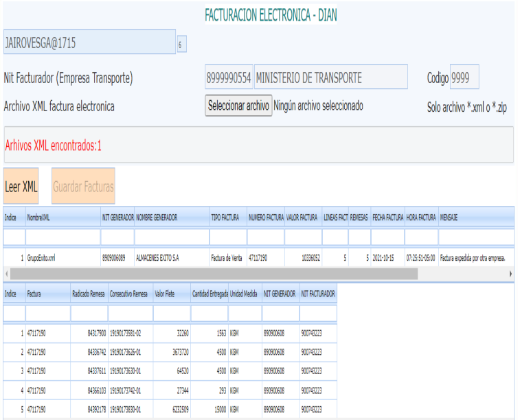Sort by VALOR FACTURA column header
The image size is (520, 420).
point(304,218)
